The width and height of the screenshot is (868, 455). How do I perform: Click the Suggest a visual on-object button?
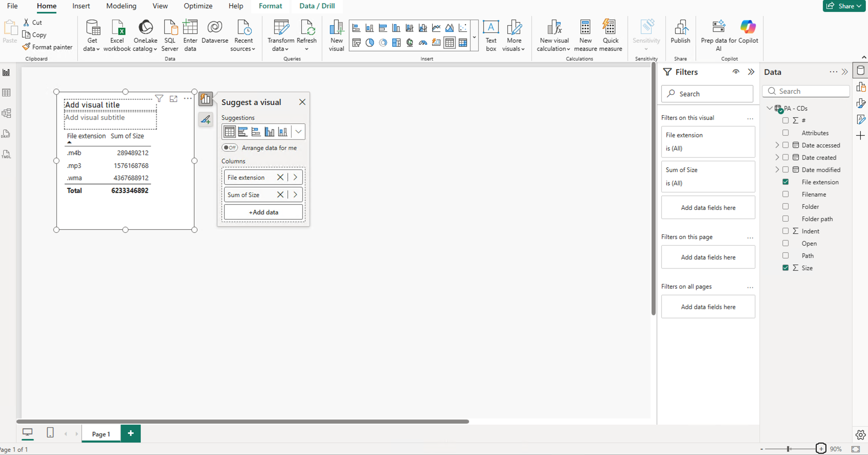206,99
